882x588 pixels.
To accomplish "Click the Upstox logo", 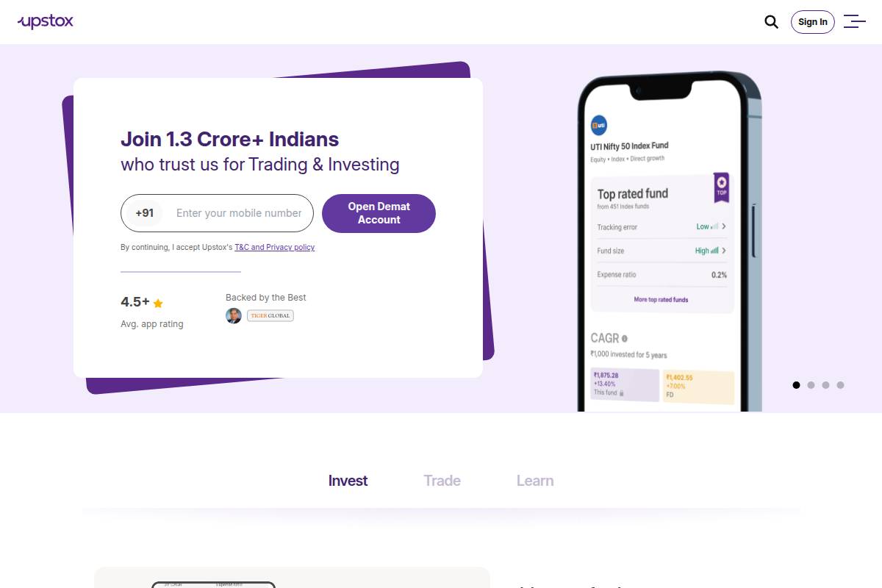I will tap(46, 21).
